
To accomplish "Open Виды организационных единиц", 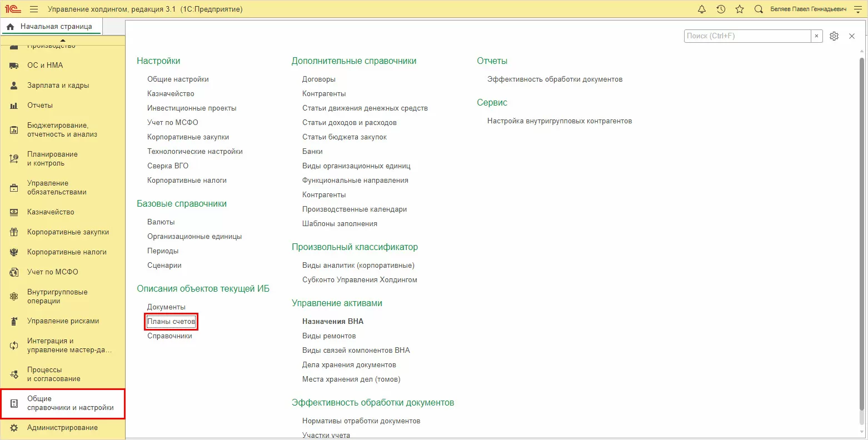I will (x=356, y=166).
